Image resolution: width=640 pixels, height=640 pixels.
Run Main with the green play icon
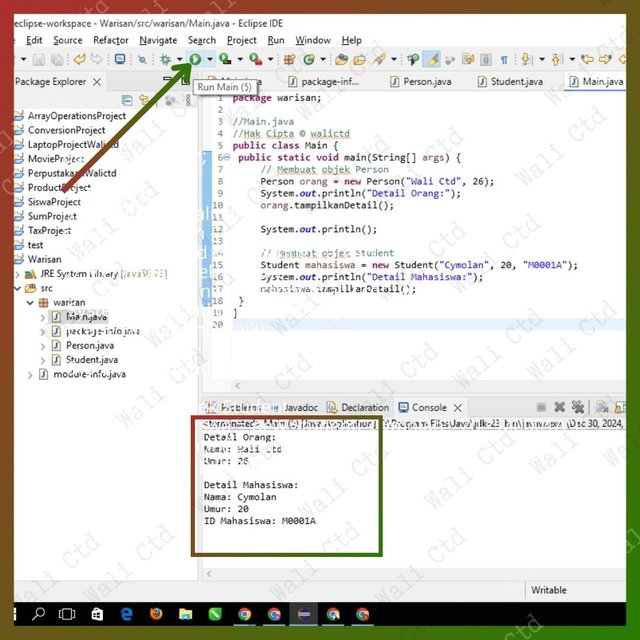195,59
